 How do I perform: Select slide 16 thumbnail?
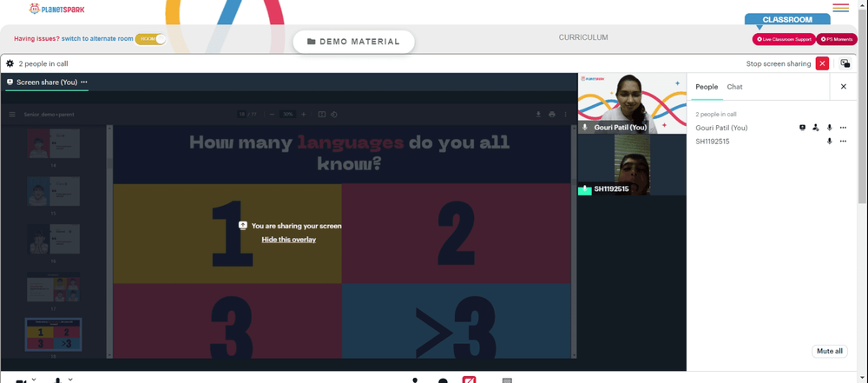[x=53, y=239]
